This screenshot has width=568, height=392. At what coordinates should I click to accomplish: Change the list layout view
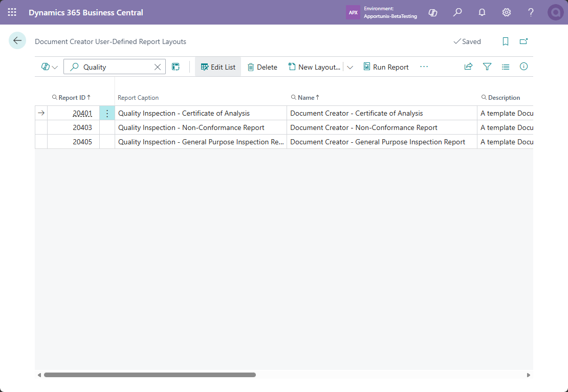point(506,67)
